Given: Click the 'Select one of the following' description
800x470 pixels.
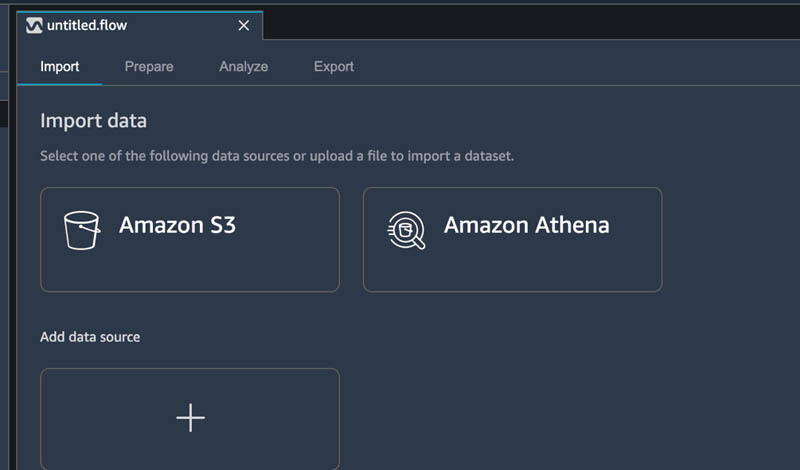Looking at the screenshot, I should 277,156.
